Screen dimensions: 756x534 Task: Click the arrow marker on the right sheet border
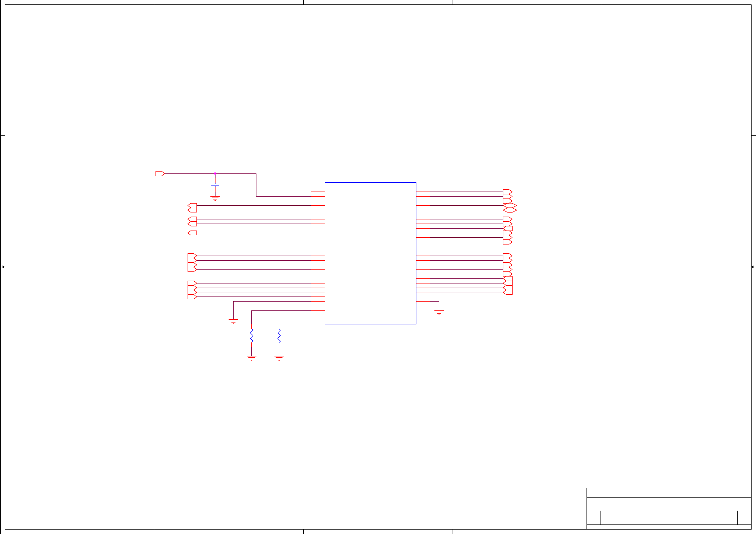point(753,267)
